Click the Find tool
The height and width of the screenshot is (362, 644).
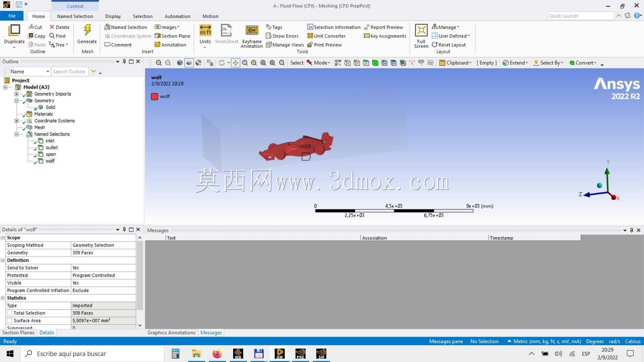[57, 36]
